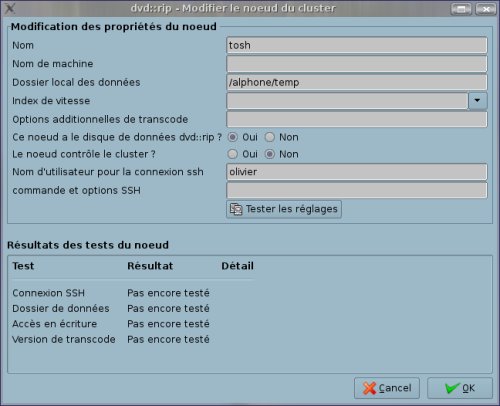Select Non for node controls cluster
The height and width of the screenshot is (406, 500).
pyautogui.click(x=269, y=154)
